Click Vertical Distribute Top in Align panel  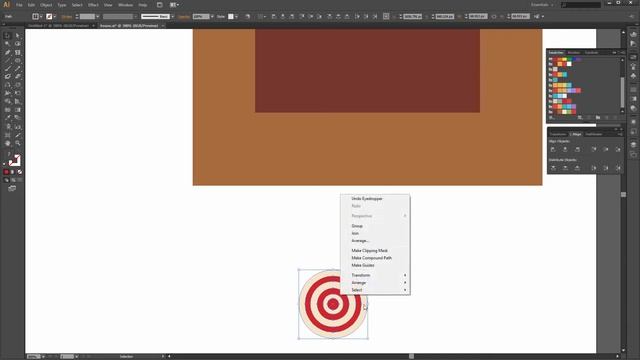553,168
